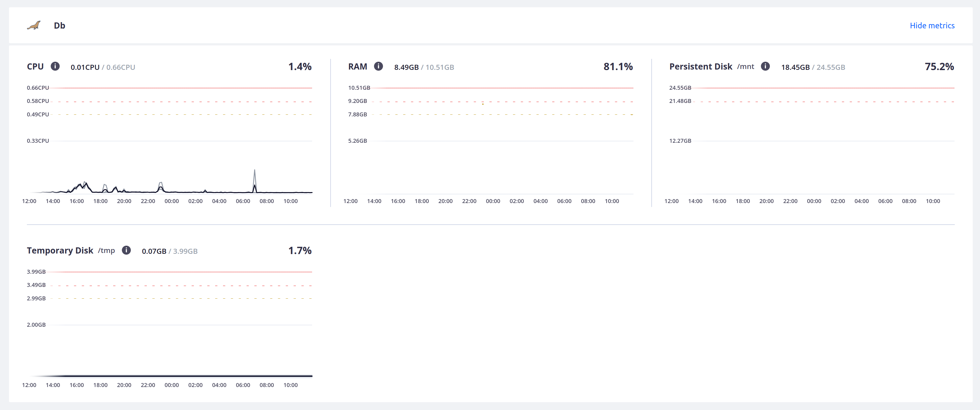
Task: Click the 5.26GB RAM axis label
Action: point(357,141)
